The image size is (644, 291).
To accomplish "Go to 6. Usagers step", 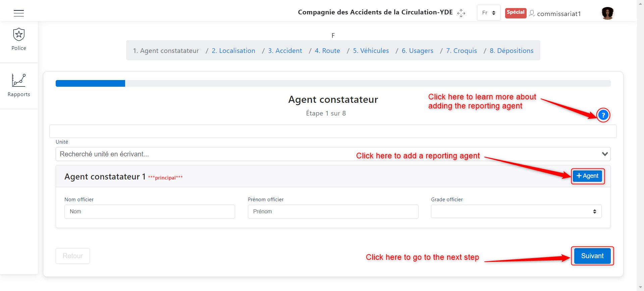I will [417, 51].
